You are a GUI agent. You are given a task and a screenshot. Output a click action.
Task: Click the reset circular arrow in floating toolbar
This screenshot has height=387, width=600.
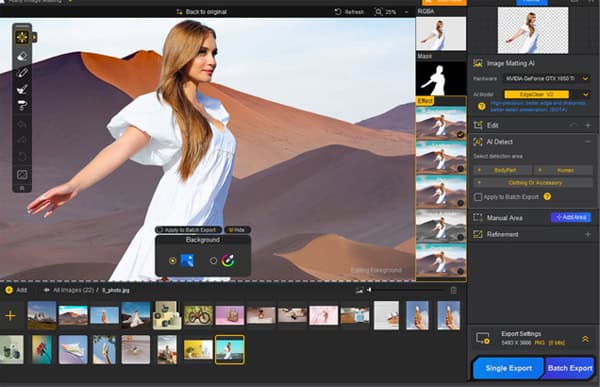pos(22,157)
